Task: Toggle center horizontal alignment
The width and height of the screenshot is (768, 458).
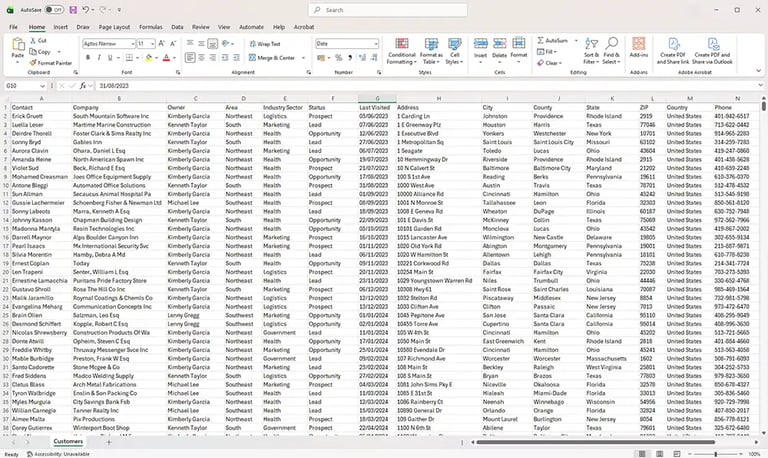Action: click(x=201, y=58)
